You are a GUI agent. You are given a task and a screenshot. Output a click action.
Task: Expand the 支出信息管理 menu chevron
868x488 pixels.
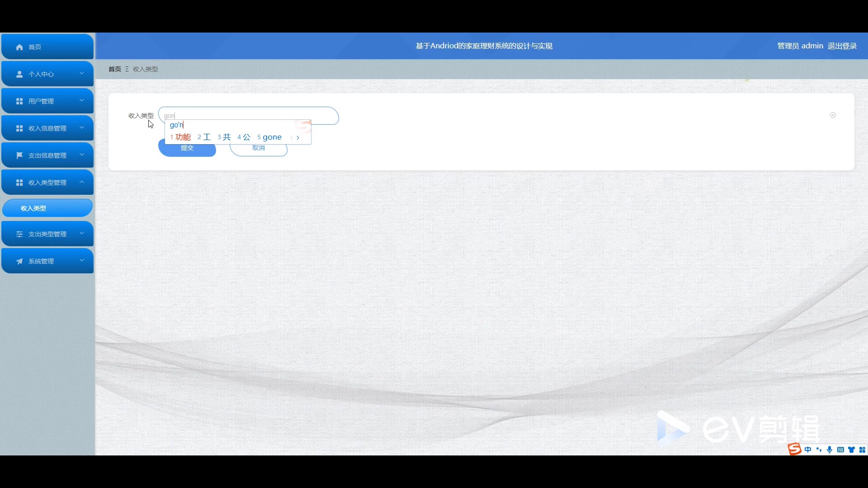click(x=82, y=155)
